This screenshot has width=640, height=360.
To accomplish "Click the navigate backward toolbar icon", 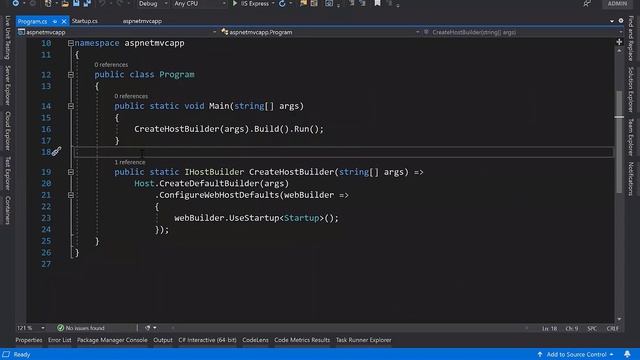I will (x=16, y=3).
